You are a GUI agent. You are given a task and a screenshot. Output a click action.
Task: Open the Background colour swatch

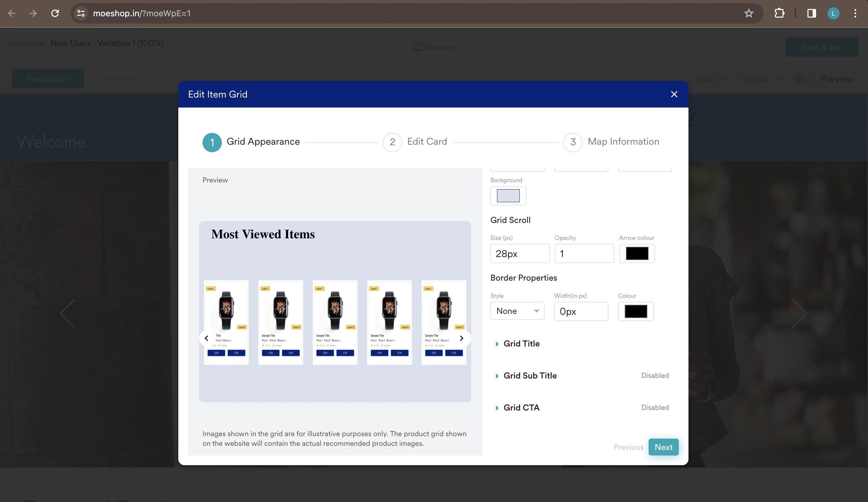tap(508, 195)
